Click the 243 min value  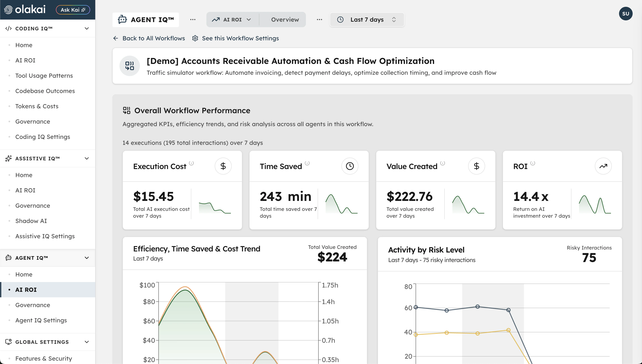pyautogui.click(x=285, y=196)
